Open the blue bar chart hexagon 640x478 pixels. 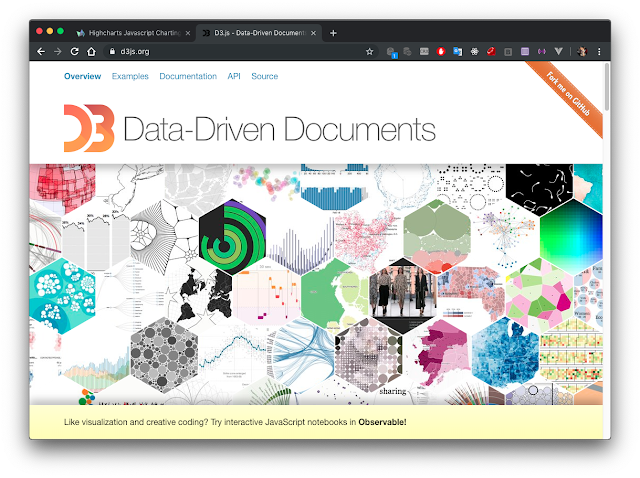pos(335,186)
